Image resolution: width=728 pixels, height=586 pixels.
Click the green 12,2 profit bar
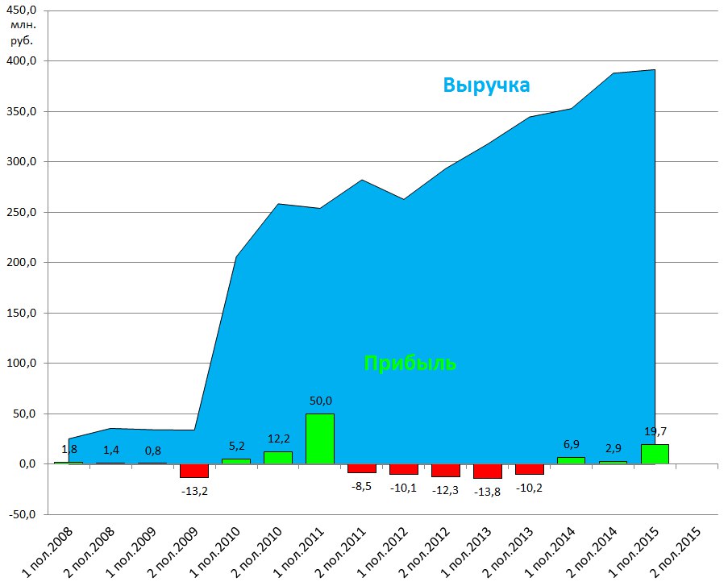point(277,458)
